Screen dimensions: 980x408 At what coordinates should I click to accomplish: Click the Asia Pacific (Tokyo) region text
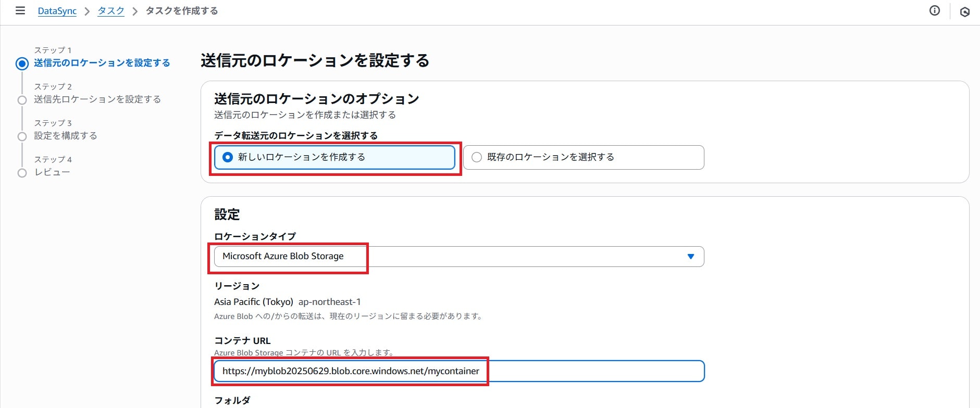click(x=254, y=302)
